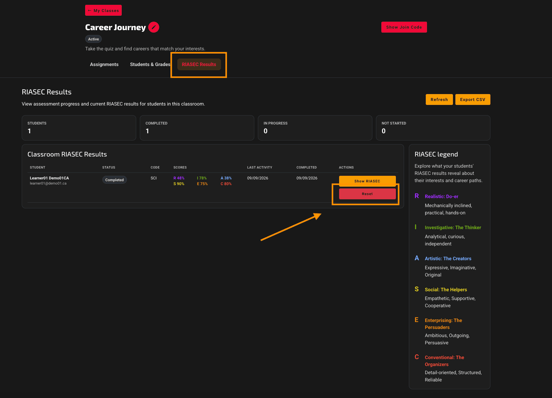Screen dimensions: 552x398
Task: Click Enterprising: The Persuaders legend title
Action: 443,324
